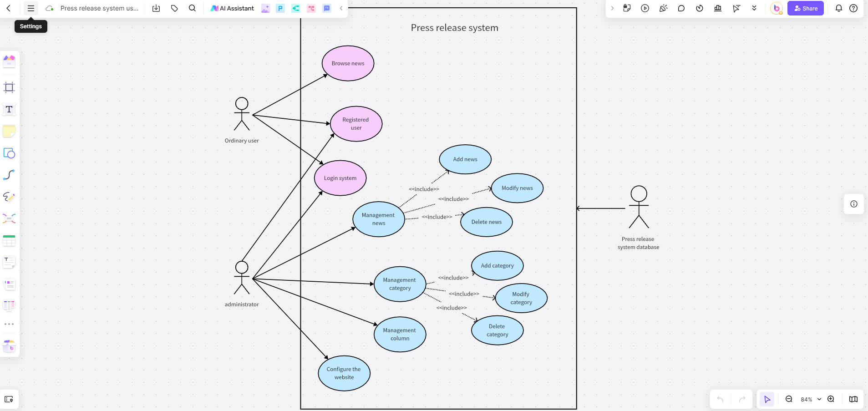
Task: Click the purple AI image generator icon
Action: [x=265, y=8]
